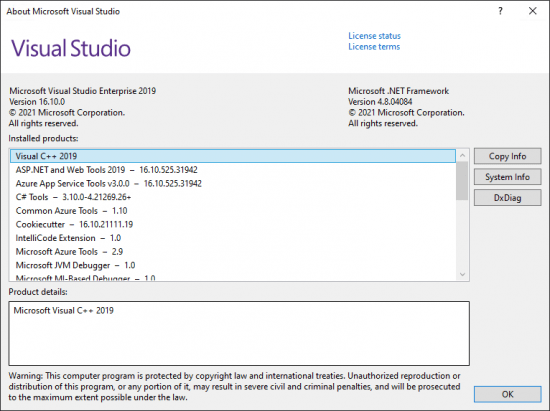The width and height of the screenshot is (550, 411).
Task: Select the Cookiecutter row
Action: point(233,224)
